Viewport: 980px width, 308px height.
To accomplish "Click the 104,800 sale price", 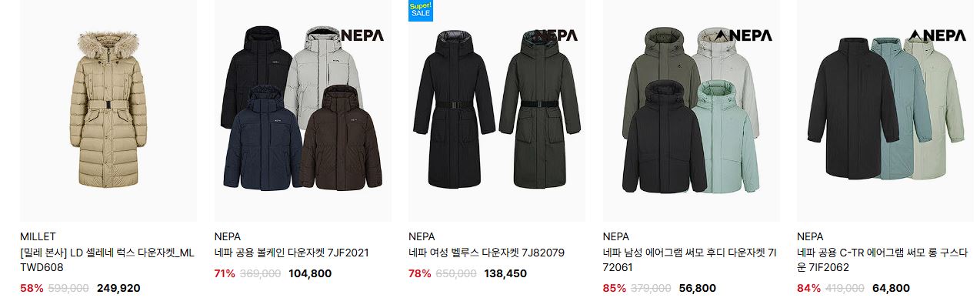I will pos(310,273).
